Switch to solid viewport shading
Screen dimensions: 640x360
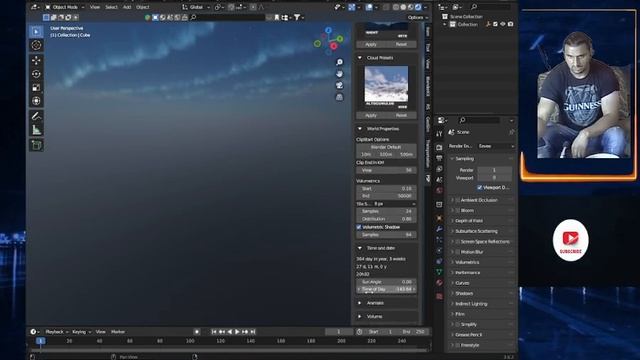tap(403, 7)
